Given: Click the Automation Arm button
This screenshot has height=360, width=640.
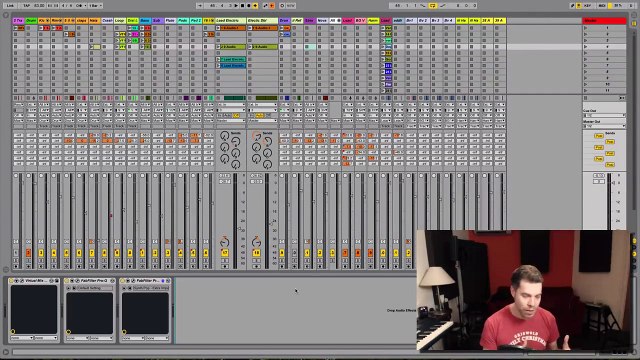Looking at the screenshot, I should coord(265,6).
